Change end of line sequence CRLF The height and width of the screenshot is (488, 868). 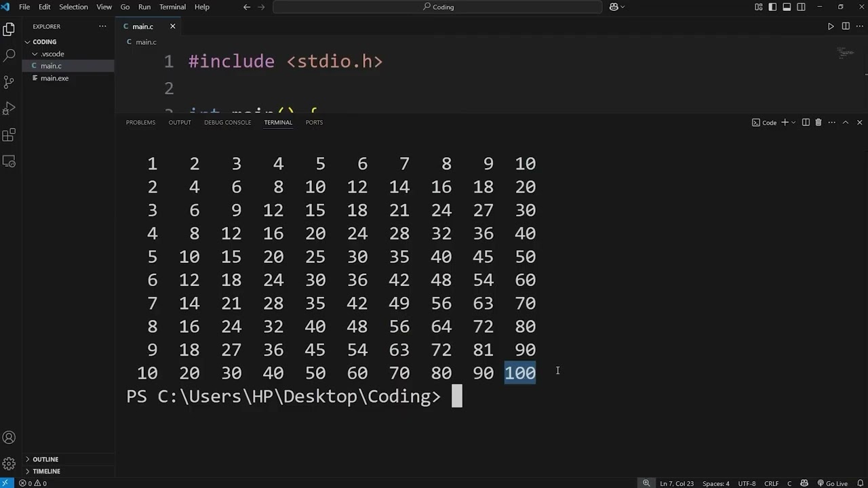(771, 483)
